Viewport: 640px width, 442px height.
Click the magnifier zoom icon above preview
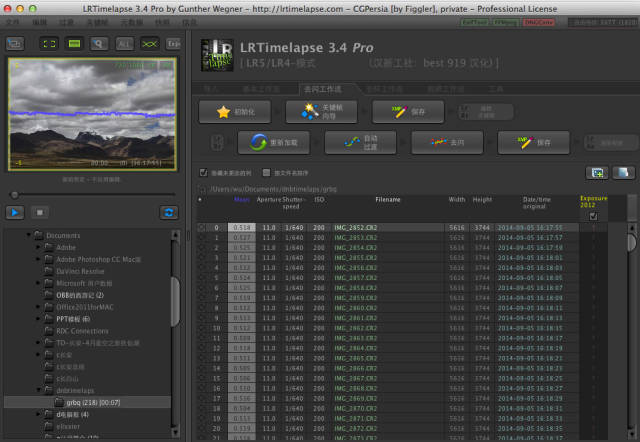99,44
